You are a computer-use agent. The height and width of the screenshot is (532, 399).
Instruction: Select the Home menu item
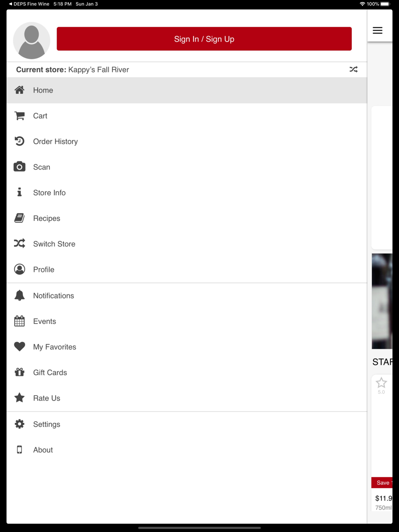187,90
